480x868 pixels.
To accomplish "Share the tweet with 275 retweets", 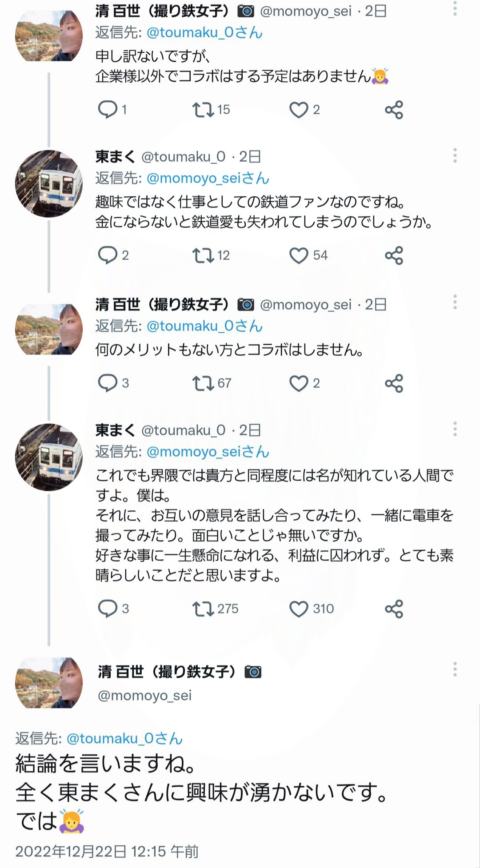I will [394, 609].
